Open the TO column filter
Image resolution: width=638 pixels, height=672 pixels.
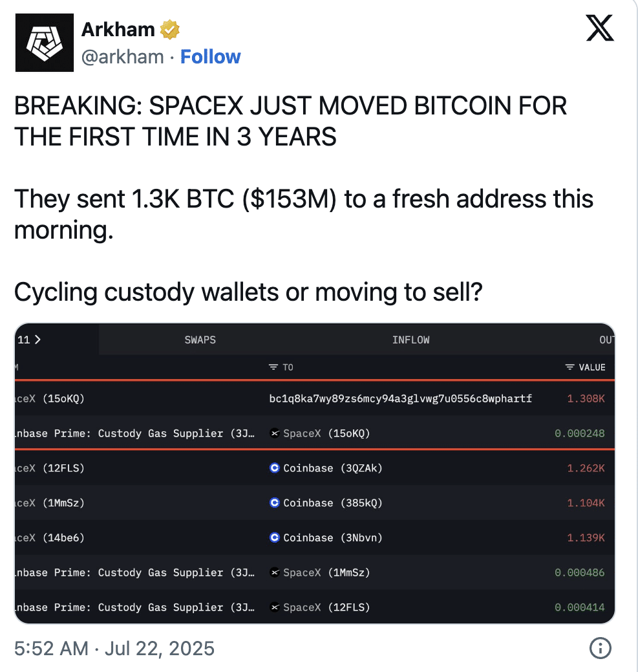coord(274,367)
